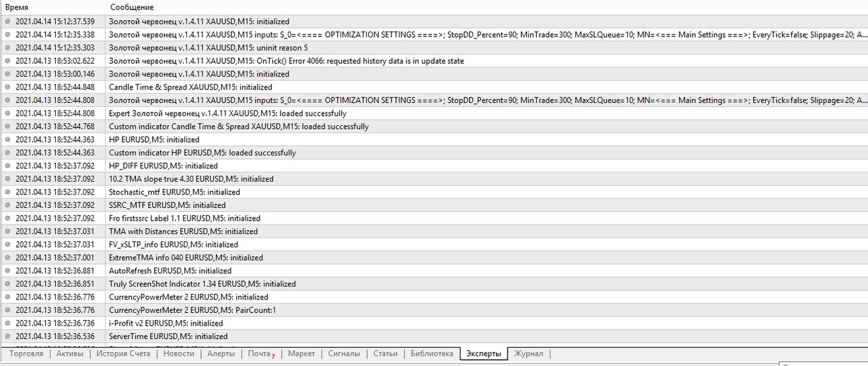Select message 'FV_xSLTP_info EURUSD,M5: initialized'
868x366 pixels.
[x=174, y=244]
